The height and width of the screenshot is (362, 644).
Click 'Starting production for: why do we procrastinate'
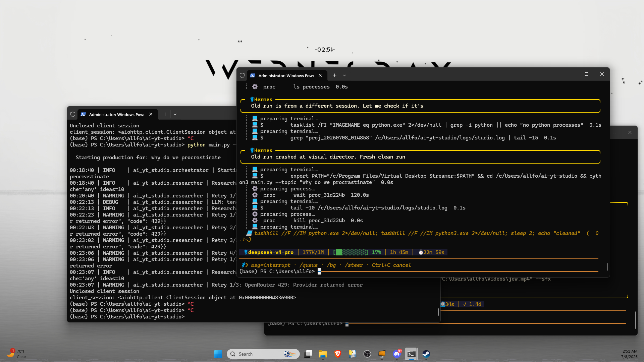148,158
